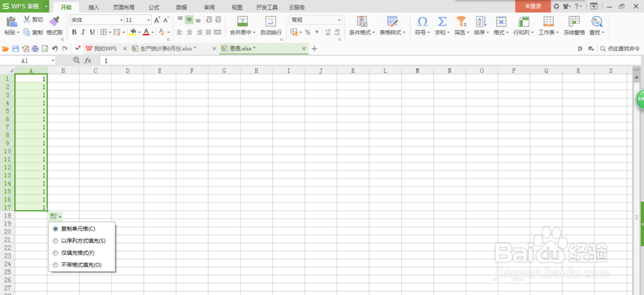This screenshot has height=295, width=644.
Task: Open the View (视图) ribbon tab
Action: pyautogui.click(x=237, y=7)
